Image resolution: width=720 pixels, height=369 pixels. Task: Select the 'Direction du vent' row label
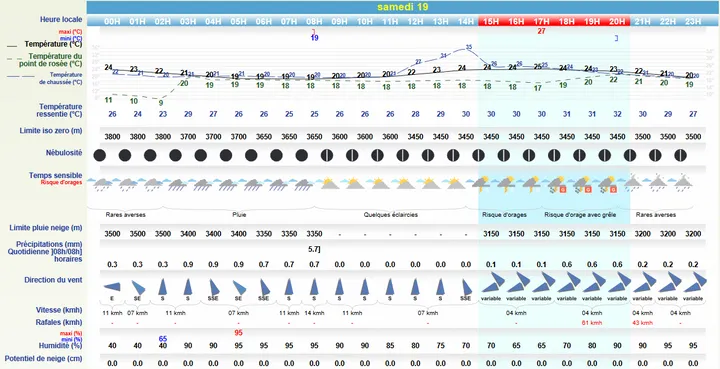[x=53, y=280]
